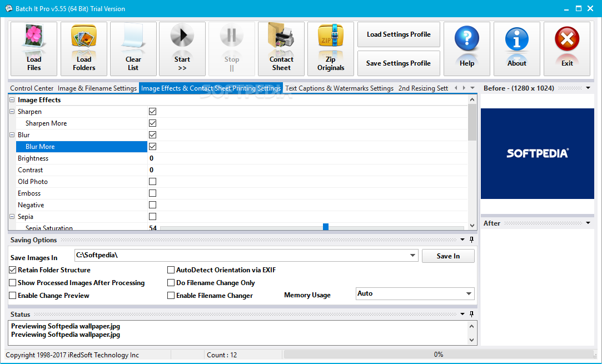Check Enable Filename Changer option

click(171, 295)
